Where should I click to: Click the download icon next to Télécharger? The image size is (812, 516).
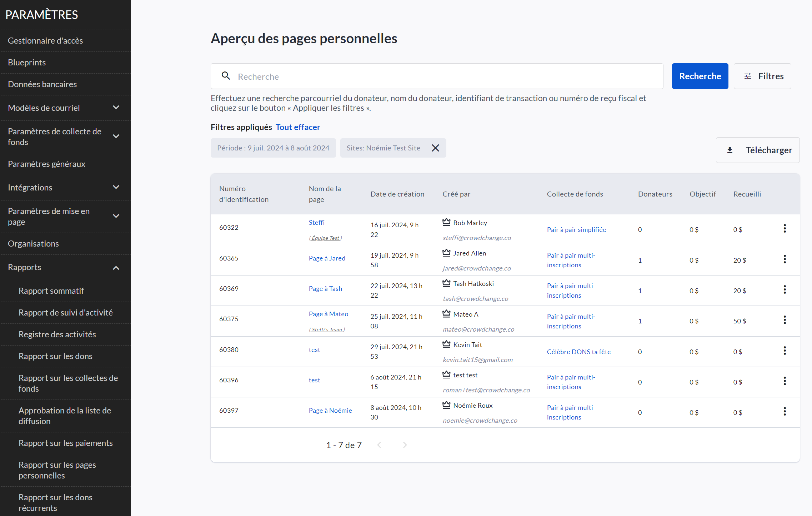[730, 150]
